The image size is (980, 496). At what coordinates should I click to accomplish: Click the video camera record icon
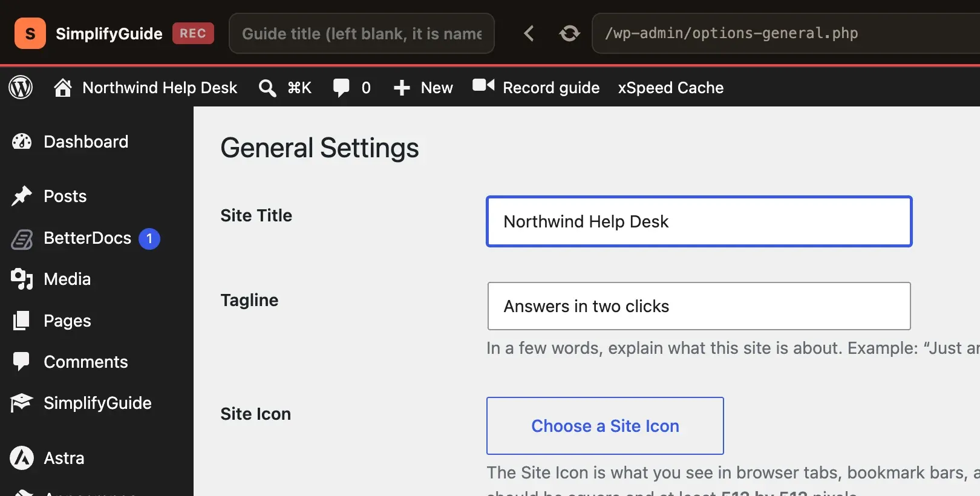coord(483,85)
